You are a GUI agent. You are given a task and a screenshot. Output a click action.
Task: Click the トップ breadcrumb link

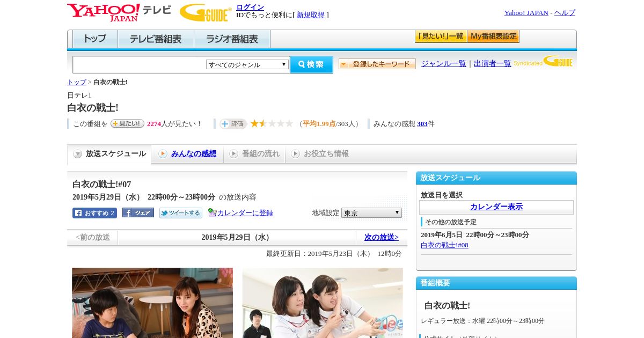pyautogui.click(x=77, y=82)
